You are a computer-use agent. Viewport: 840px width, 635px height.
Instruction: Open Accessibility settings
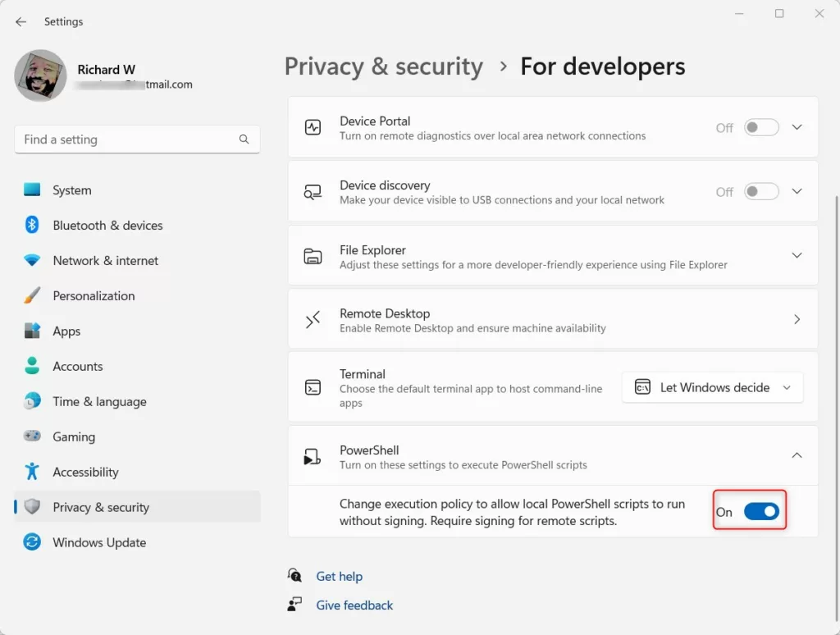[137, 472]
